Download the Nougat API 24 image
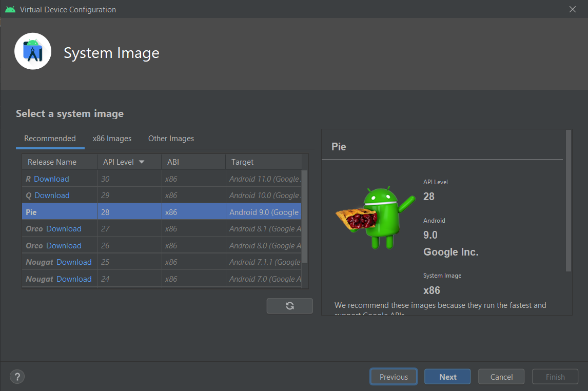Screen dimensions: 588x391 pos(74,279)
